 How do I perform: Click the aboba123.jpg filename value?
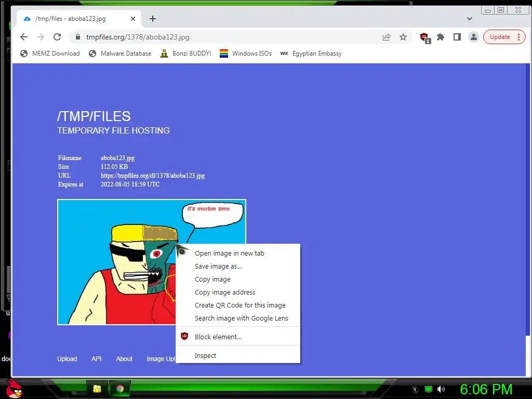point(118,158)
